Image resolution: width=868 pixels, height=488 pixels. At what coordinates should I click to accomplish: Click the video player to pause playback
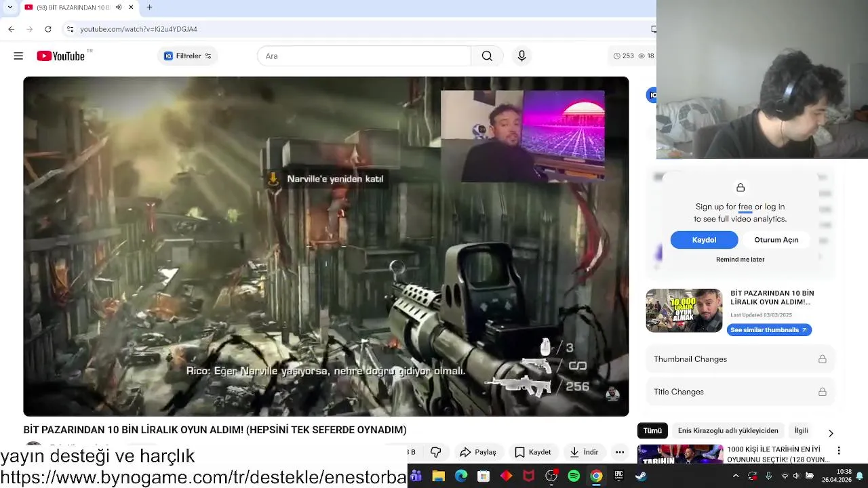tap(325, 246)
